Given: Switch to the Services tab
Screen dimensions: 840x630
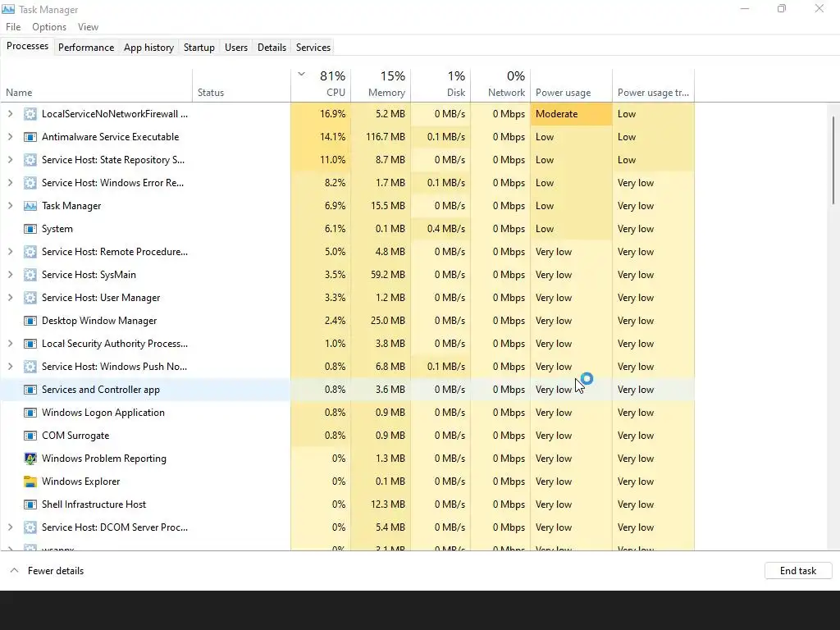Looking at the screenshot, I should tap(313, 47).
